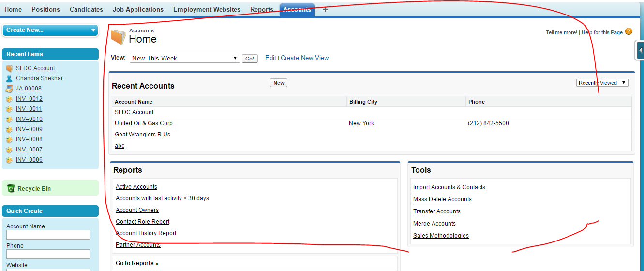
Task: Open the Reports tab
Action: [262, 9]
